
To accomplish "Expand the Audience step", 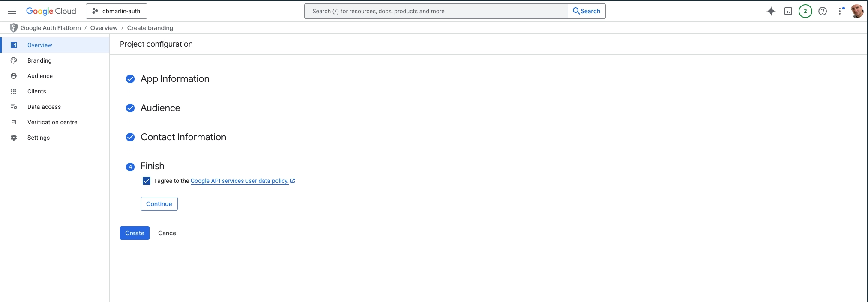I will pyautogui.click(x=160, y=108).
